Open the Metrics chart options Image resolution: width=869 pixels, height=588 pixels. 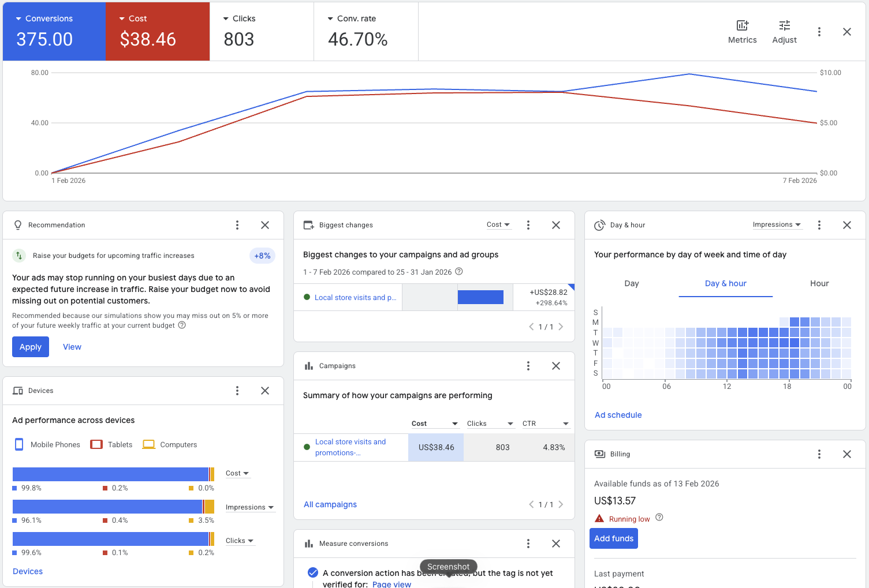tap(742, 32)
